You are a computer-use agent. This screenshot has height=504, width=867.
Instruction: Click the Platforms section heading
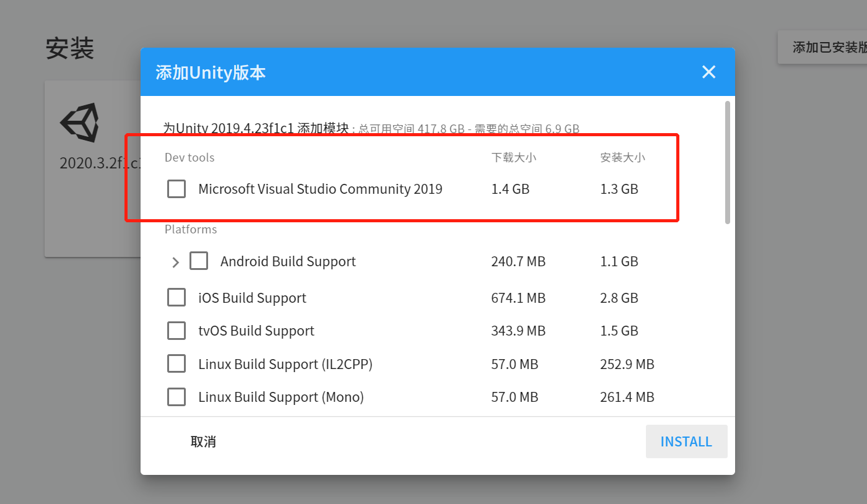[191, 229]
